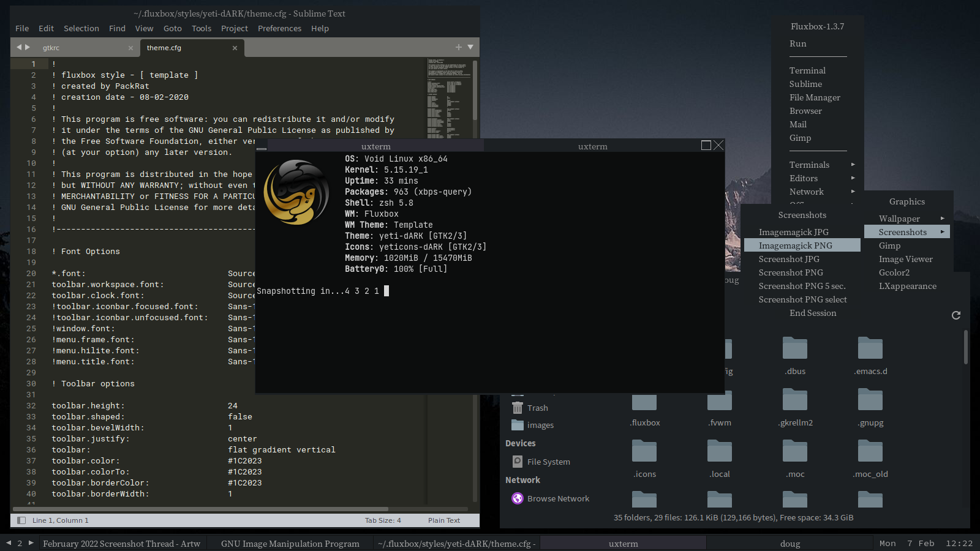Click the next tab arrow in Sublime
980x551 pixels.
tap(28, 47)
